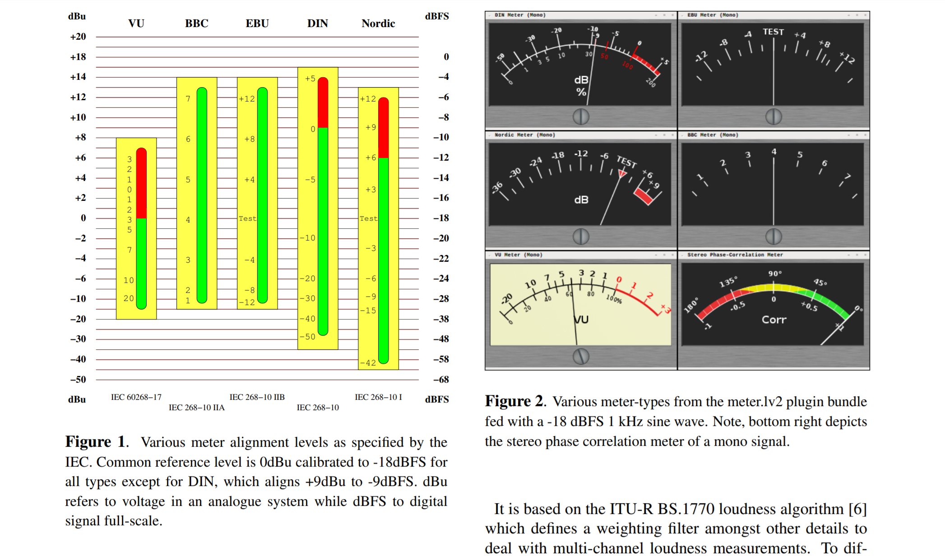Select the EBU Meter (Mono) title bar
Viewport: 945px width, 560px height.
click(x=774, y=15)
